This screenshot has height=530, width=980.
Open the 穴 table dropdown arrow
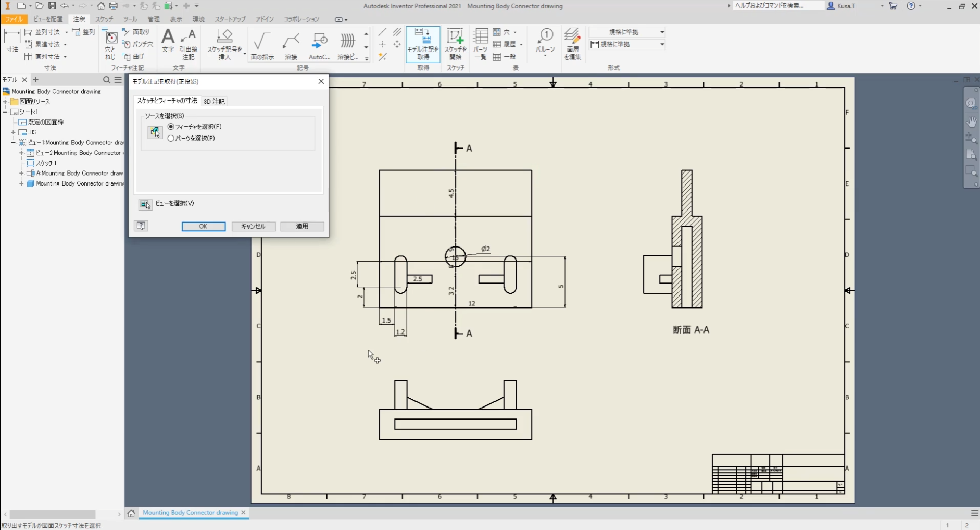[x=515, y=32]
